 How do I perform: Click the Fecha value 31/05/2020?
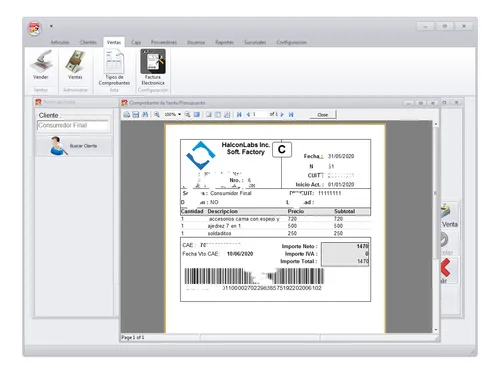coord(341,156)
